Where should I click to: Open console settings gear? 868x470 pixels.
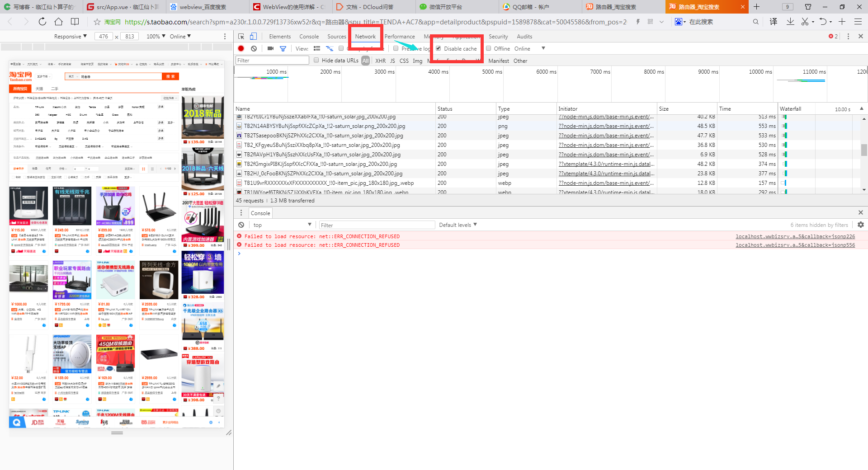(x=861, y=225)
